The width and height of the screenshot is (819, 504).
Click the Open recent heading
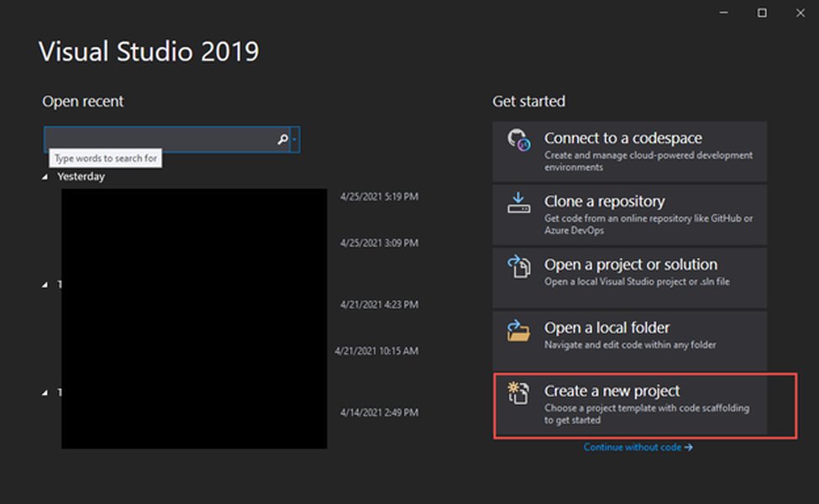click(82, 101)
